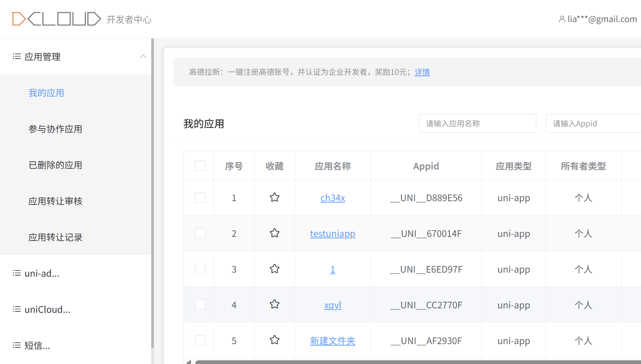Favorite the 新建文件夹 app star
This screenshot has width=641, height=364.
pyautogui.click(x=274, y=340)
